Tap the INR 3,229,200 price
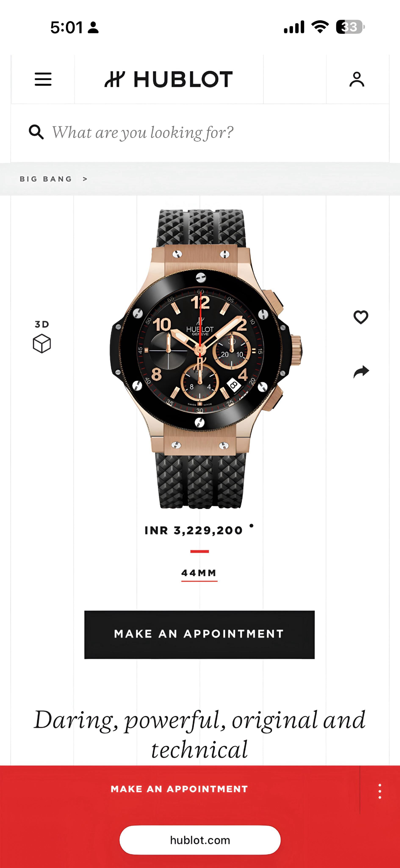This screenshot has height=868, width=400. [194, 530]
